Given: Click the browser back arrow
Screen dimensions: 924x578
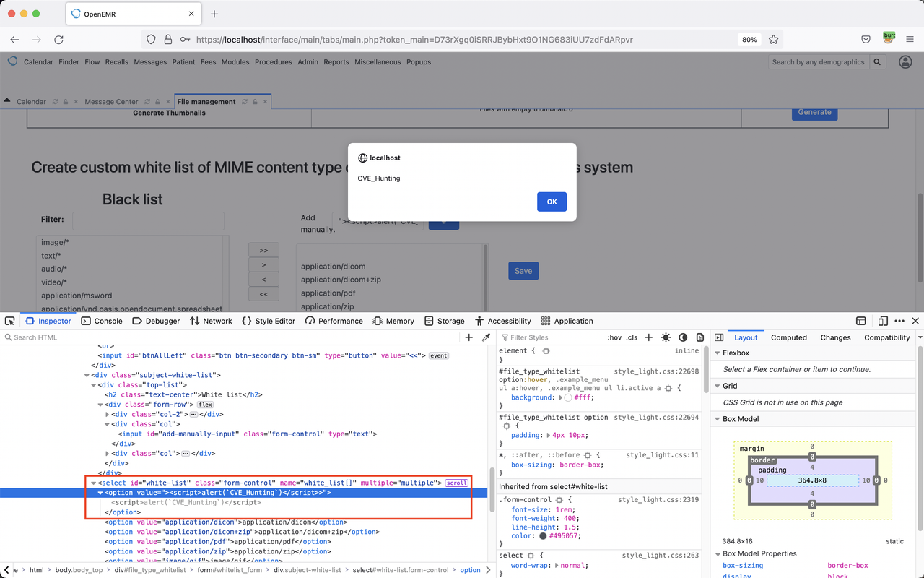Looking at the screenshot, I should 15,40.
